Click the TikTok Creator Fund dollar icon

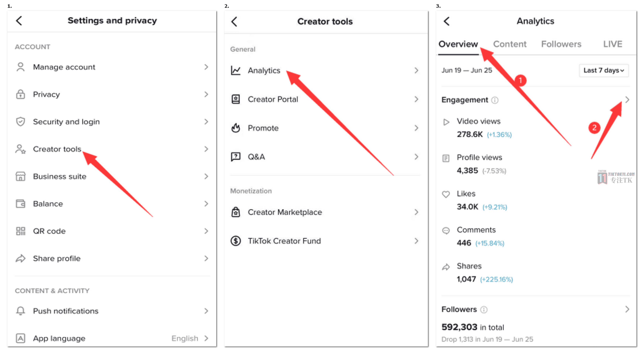[235, 241]
